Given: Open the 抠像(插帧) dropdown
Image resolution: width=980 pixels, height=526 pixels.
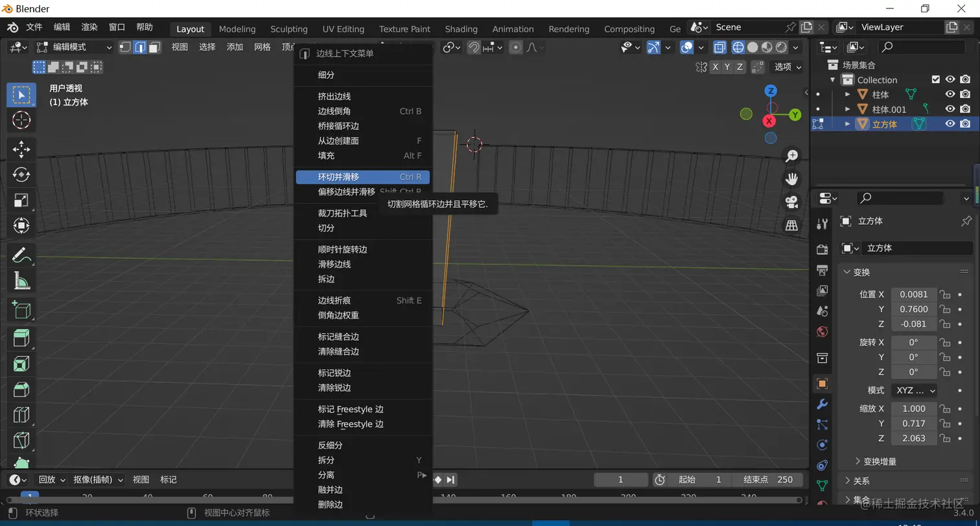Looking at the screenshot, I should (97, 479).
